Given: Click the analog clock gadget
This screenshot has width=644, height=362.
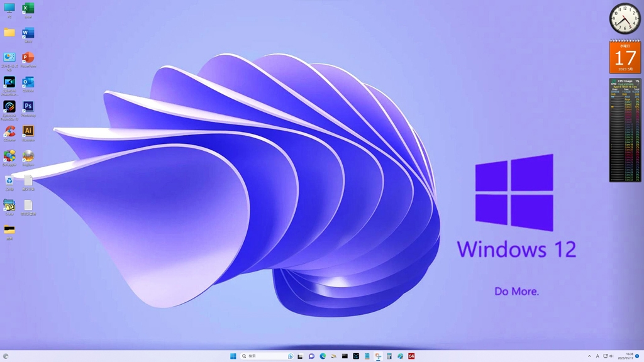Looking at the screenshot, I should [625, 18].
